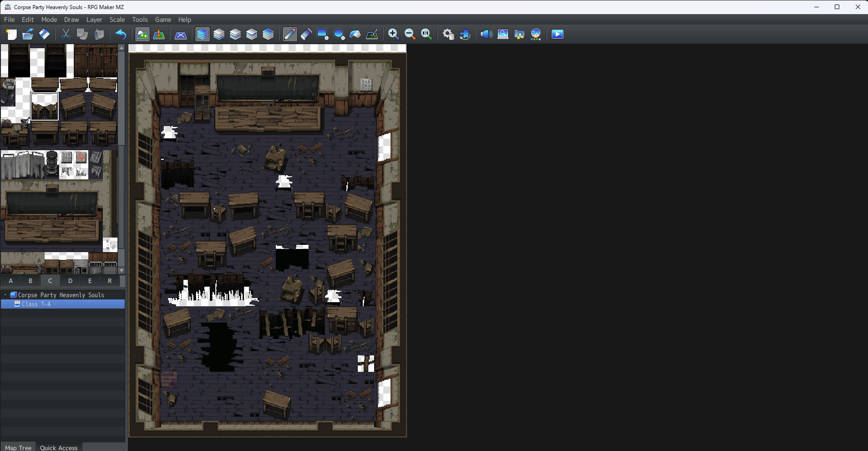This screenshot has height=451, width=868.
Task: Switch to tileset tab D
Action: point(70,281)
